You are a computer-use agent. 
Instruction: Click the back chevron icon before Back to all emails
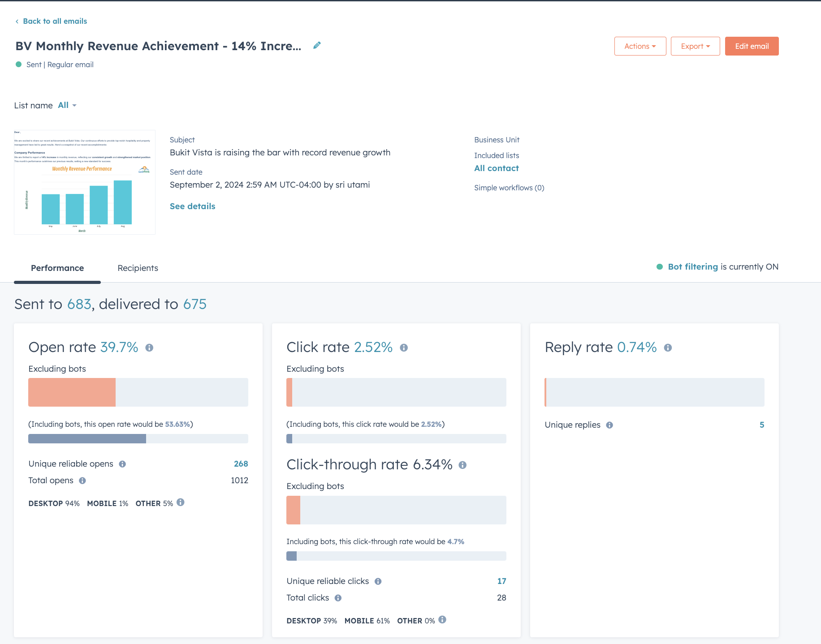[17, 21]
